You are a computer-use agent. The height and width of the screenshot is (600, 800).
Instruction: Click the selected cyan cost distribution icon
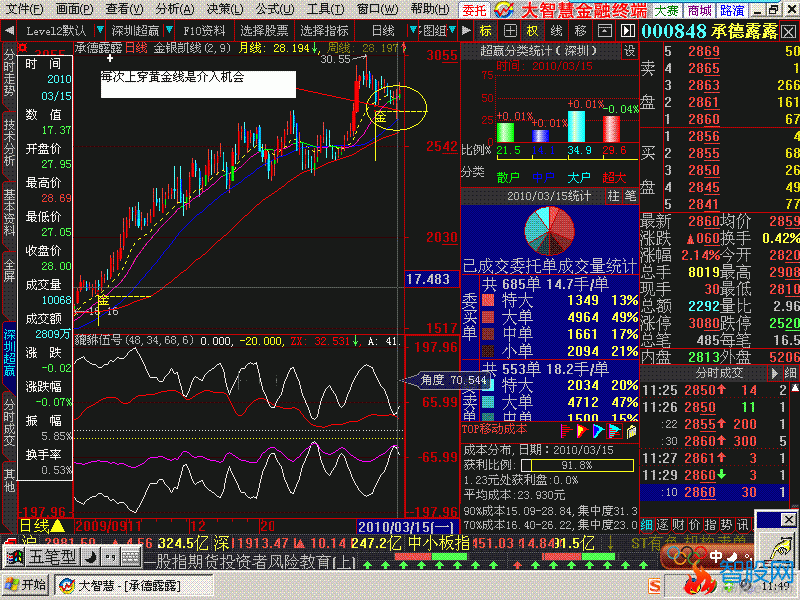pos(615,432)
